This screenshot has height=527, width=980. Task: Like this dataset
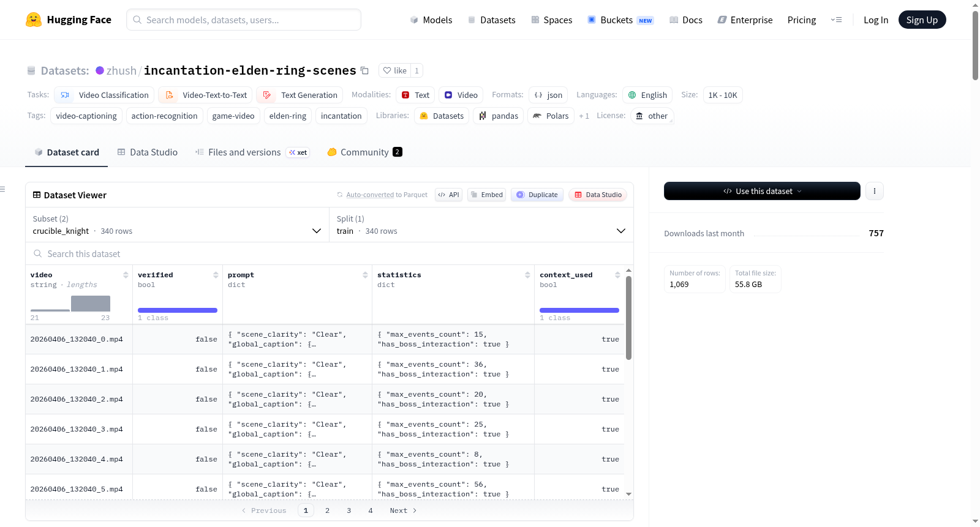click(394, 70)
